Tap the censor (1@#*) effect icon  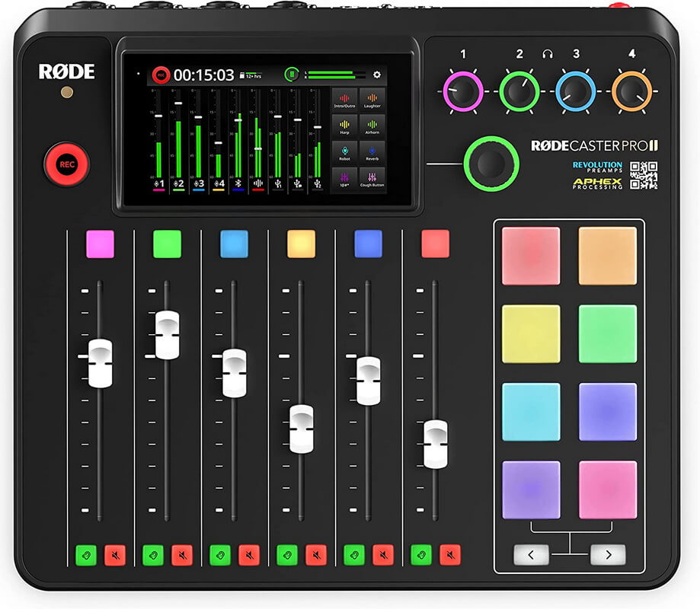345,177
